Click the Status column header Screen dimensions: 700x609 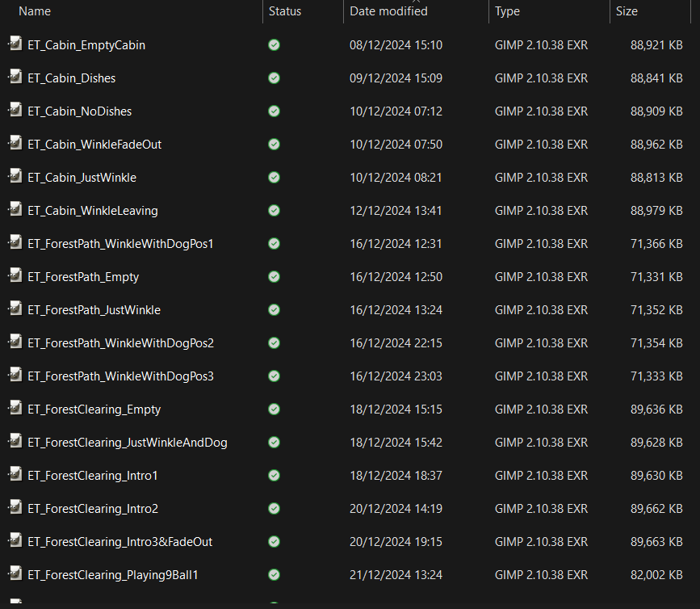tap(285, 11)
